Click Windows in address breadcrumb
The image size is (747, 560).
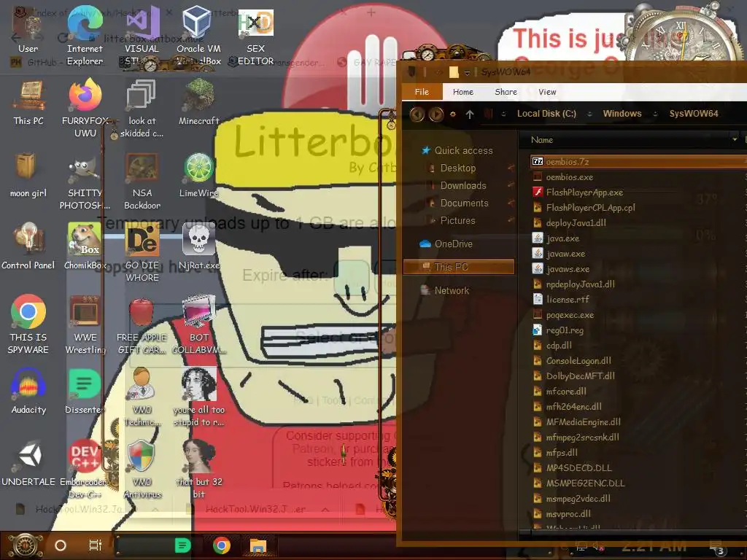[x=622, y=114]
